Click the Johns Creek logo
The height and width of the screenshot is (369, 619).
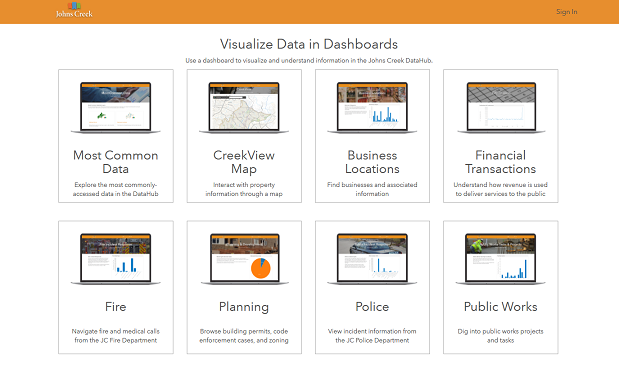pyautogui.click(x=74, y=10)
